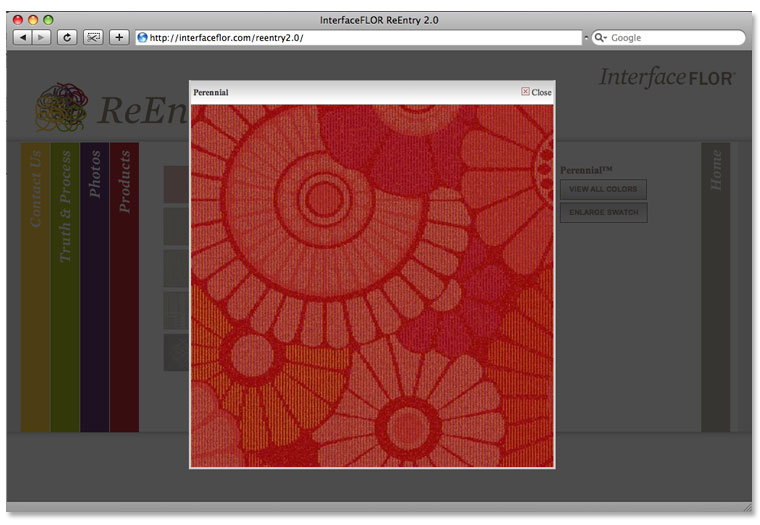Click the ReEntry scribble logo icon
Screen dimensions: 760x525
pos(62,108)
